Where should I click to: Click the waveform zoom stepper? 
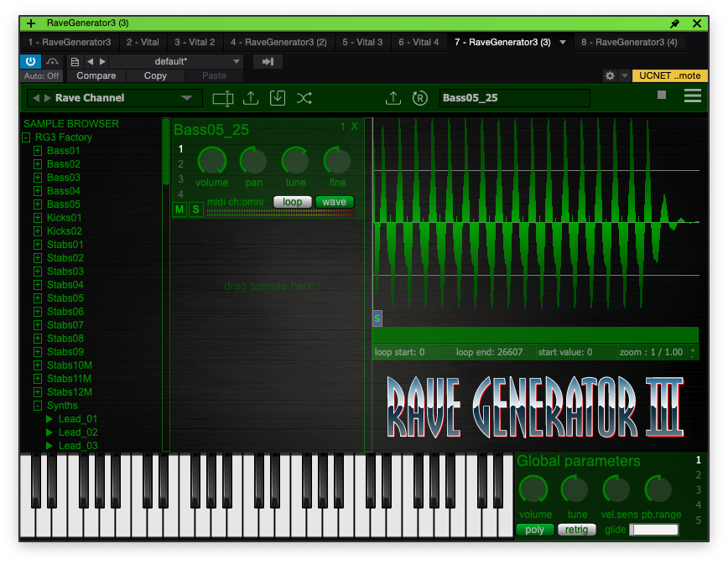tap(693, 353)
